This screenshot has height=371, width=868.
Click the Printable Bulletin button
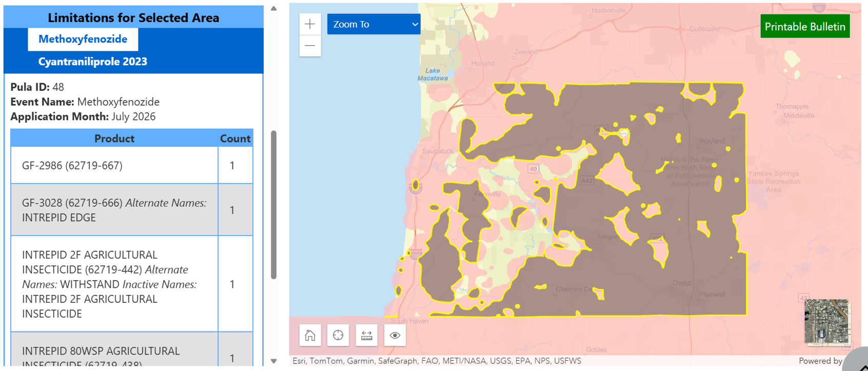click(x=805, y=27)
